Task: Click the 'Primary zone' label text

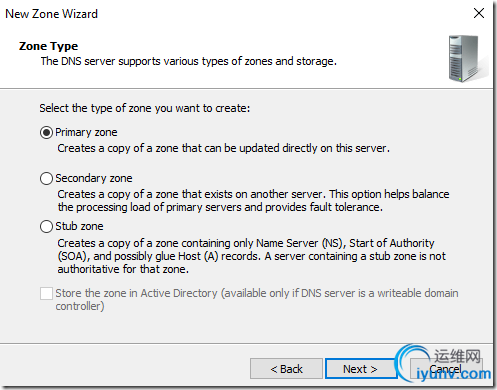Action: (x=86, y=132)
